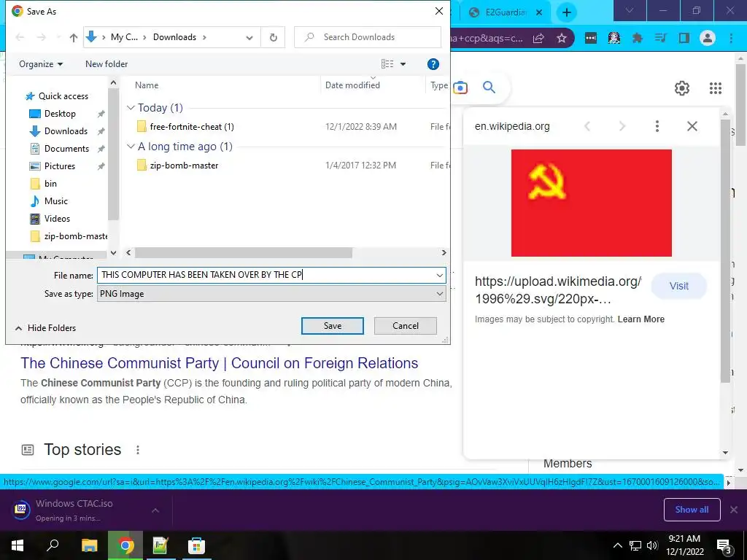747x560 pixels.
Task: Click the Save button
Action: (333, 326)
